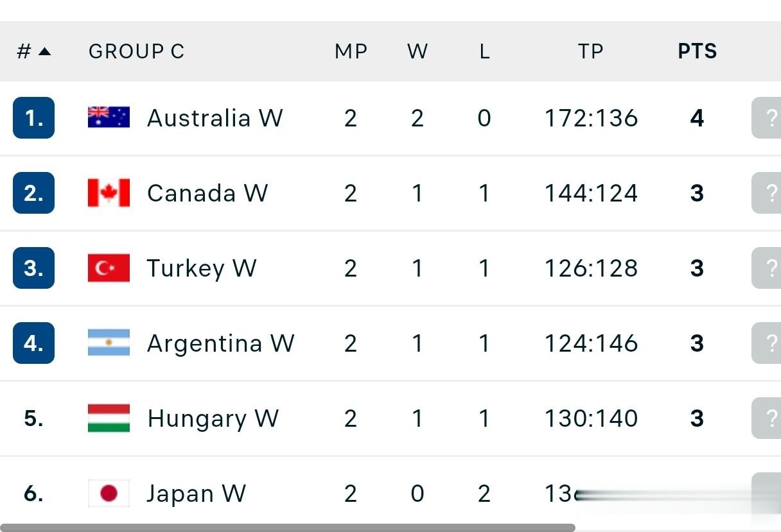Sort table by TP column
This screenshot has height=532, width=781.
(x=590, y=51)
